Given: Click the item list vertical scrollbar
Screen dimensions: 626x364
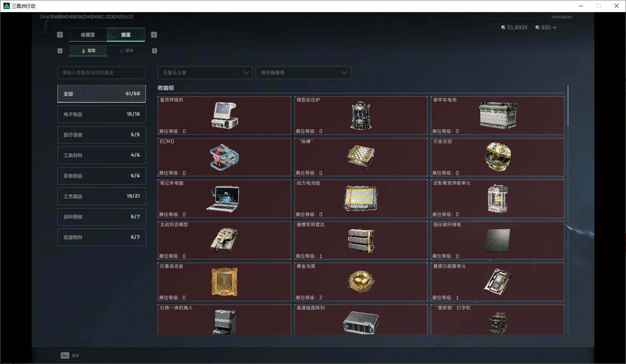Looking at the screenshot, I should [568, 106].
